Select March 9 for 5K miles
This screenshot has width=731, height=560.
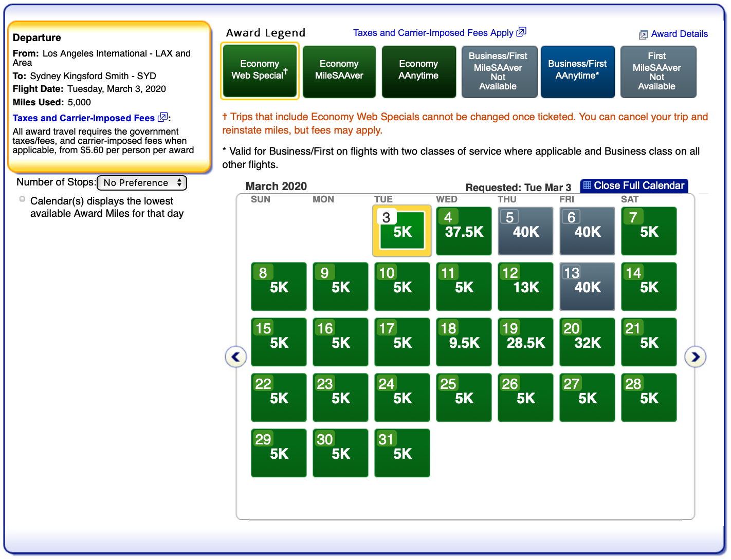(340, 287)
